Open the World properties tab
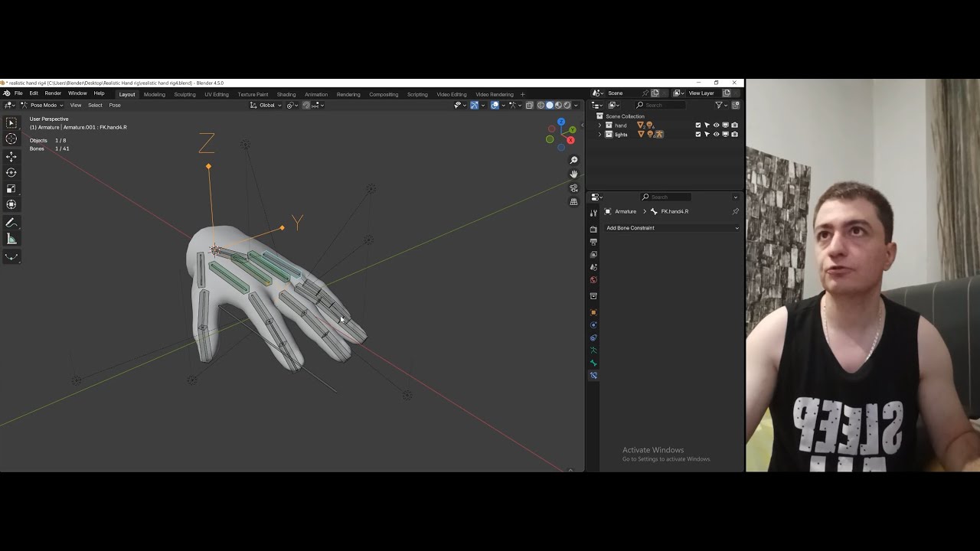 tap(593, 279)
